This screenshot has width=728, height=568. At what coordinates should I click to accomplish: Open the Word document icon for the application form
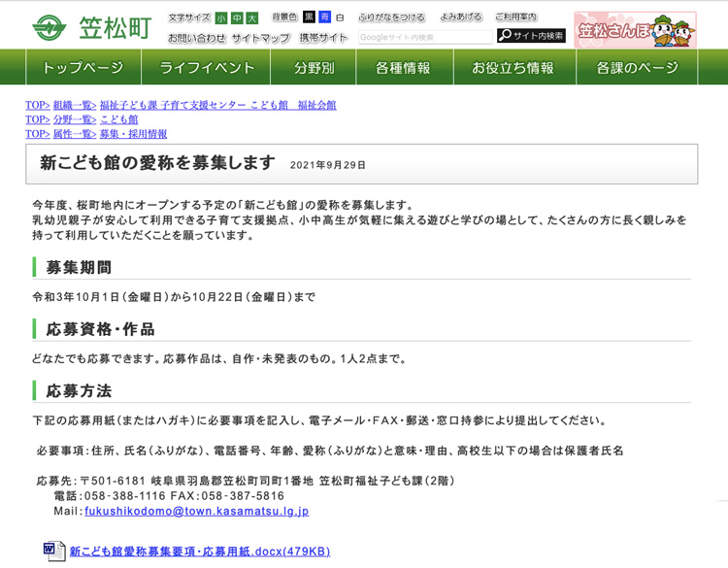click(54, 551)
